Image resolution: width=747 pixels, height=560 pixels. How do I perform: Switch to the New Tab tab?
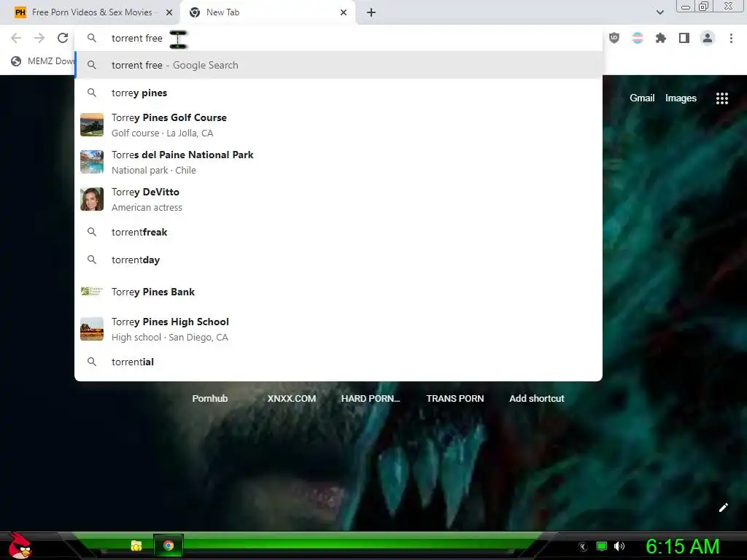pyautogui.click(x=268, y=12)
